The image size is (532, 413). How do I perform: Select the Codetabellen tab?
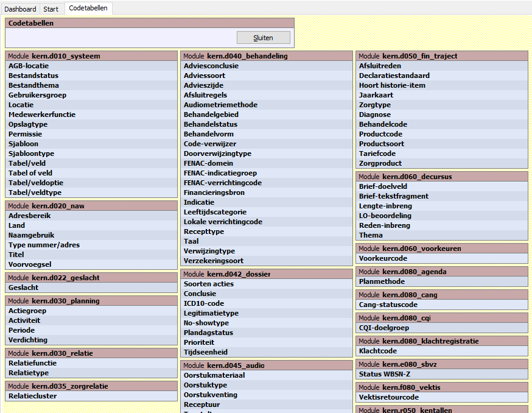[x=88, y=8]
